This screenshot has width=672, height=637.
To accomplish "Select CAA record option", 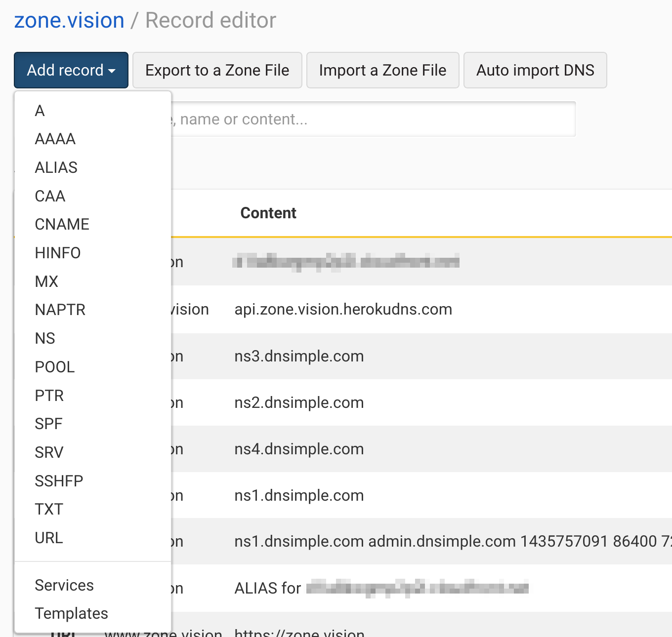I will tap(50, 196).
